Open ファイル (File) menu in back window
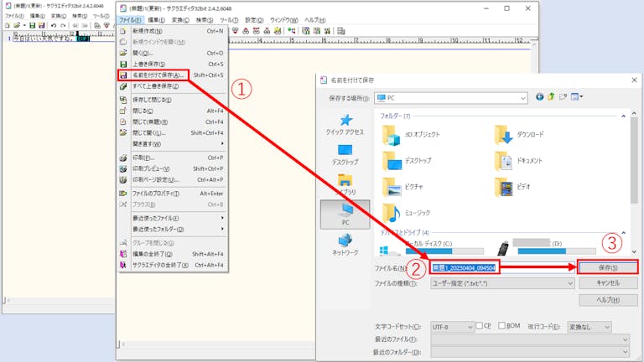644x362 pixels. (14, 16)
